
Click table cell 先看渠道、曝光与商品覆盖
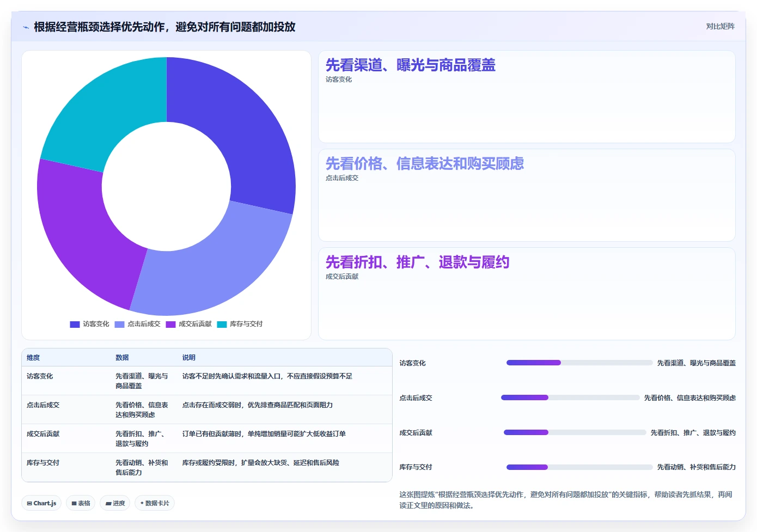point(142,381)
